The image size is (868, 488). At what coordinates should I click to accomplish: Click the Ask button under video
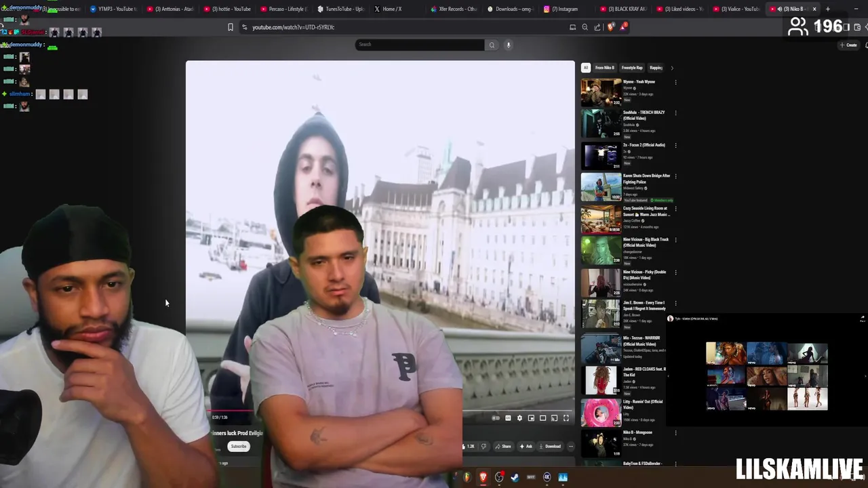pos(526,447)
